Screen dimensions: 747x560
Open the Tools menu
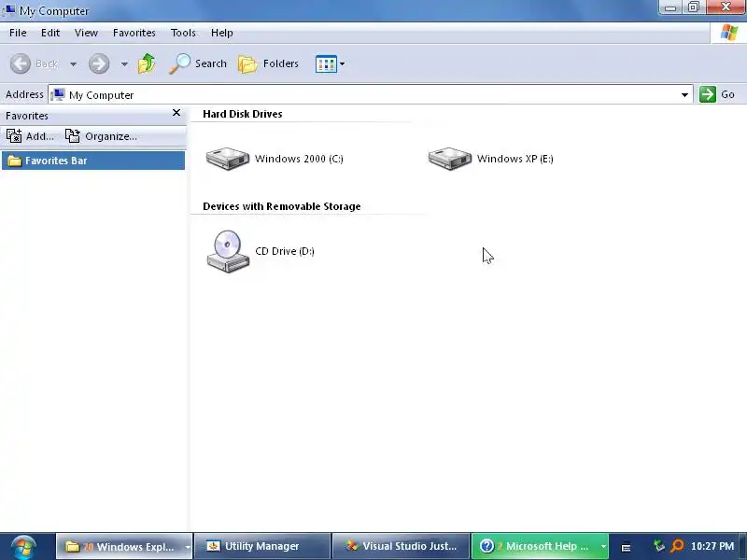tap(183, 33)
